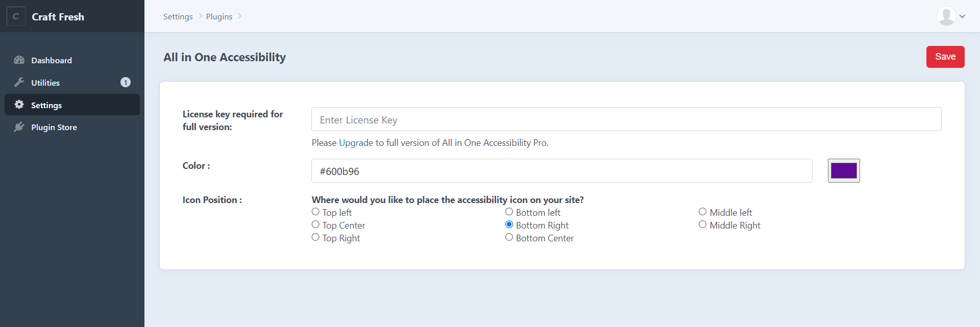This screenshot has height=327, width=980.
Task: Click the chevron after Settings breadcrumb
Action: [x=200, y=16]
